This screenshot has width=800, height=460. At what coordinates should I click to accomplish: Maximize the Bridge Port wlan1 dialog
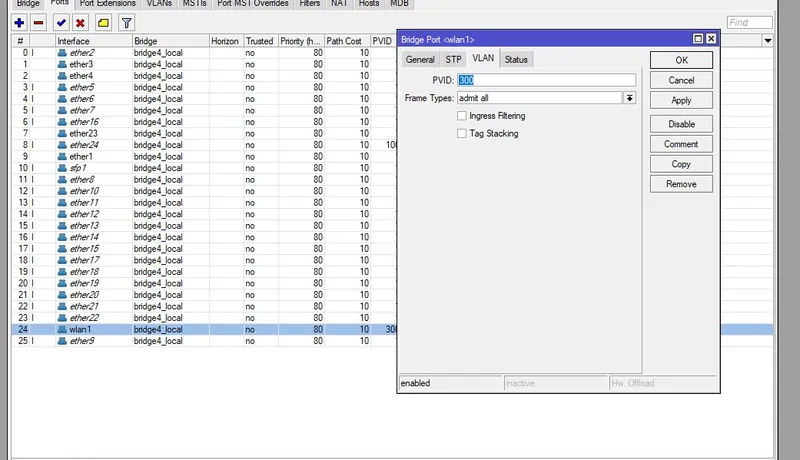pos(698,39)
